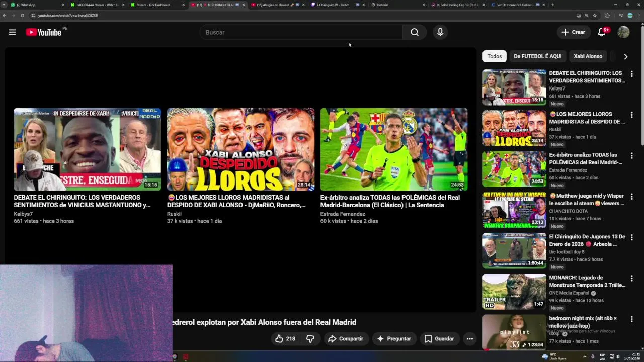Play end-screen LLOROS Xabi Alonso despedido thumbnail
Screen dimensions: 644x362
[x=240, y=149]
